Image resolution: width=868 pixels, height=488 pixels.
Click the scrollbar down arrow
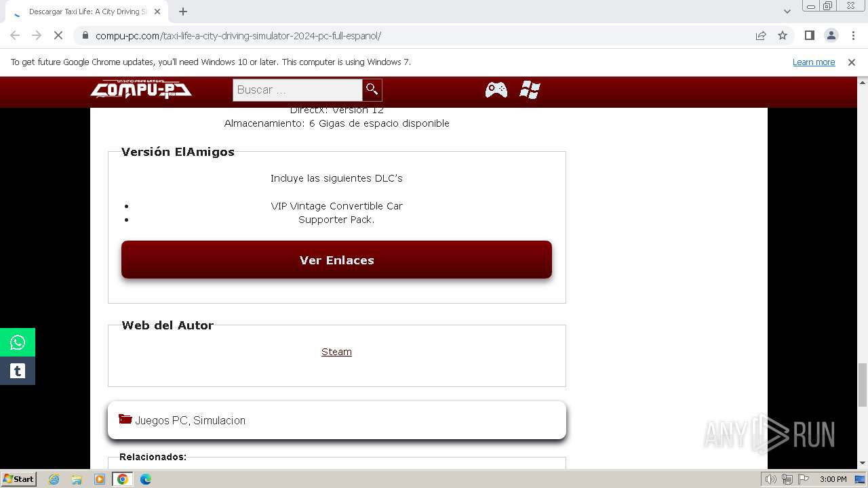pos(863,463)
